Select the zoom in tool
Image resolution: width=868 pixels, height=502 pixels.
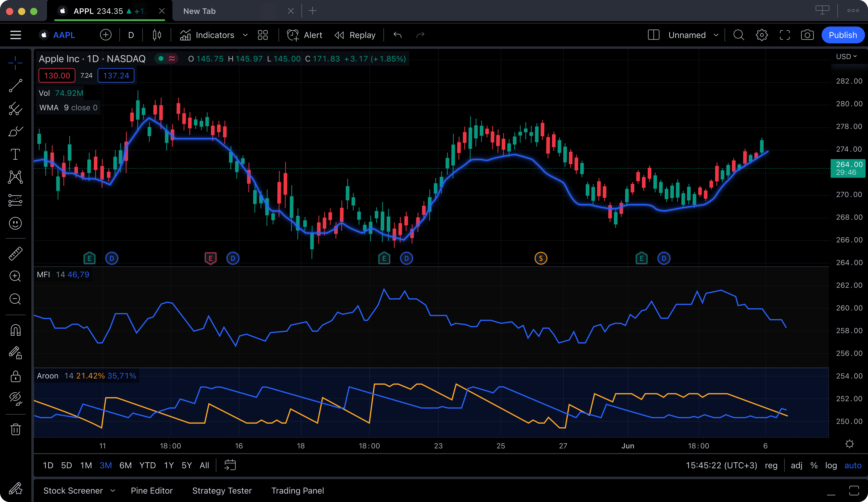[x=16, y=276]
